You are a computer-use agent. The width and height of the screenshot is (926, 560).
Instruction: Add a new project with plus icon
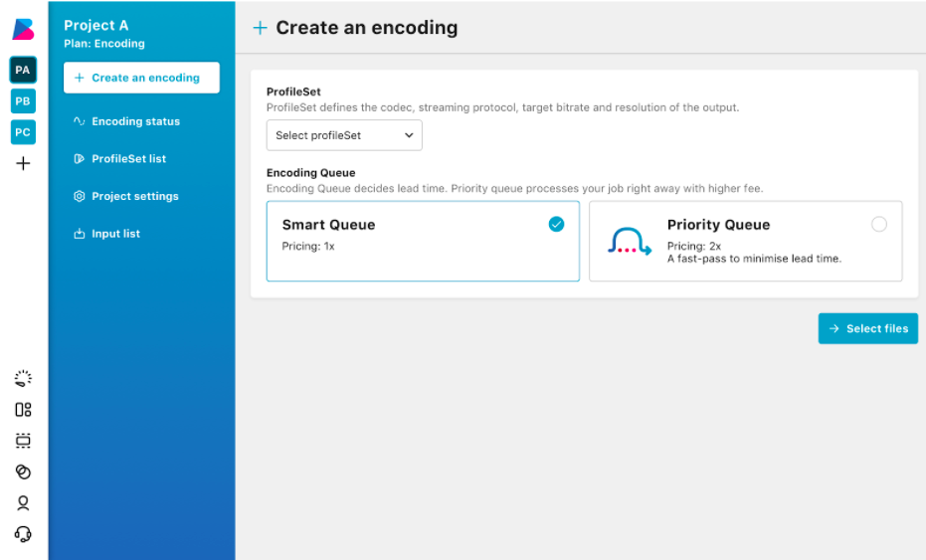coord(23,164)
